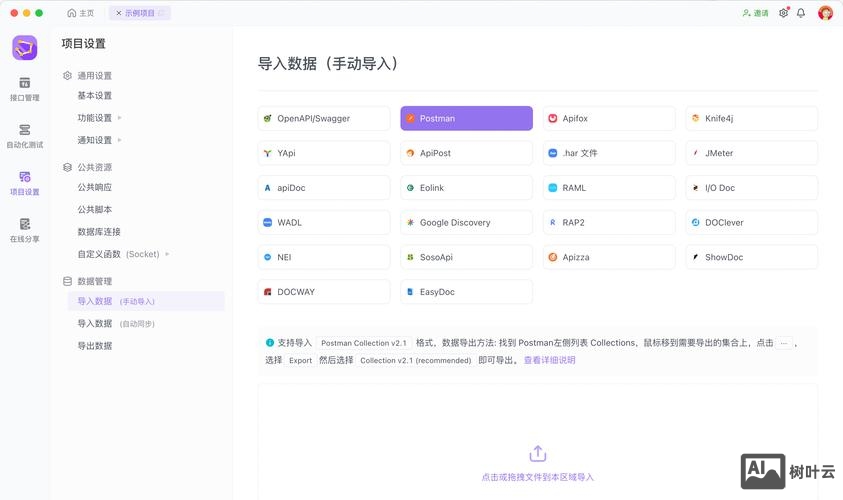The width and height of the screenshot is (843, 500).
Task: Open 导入数据 (手动导入) menu item
Action: (x=146, y=301)
